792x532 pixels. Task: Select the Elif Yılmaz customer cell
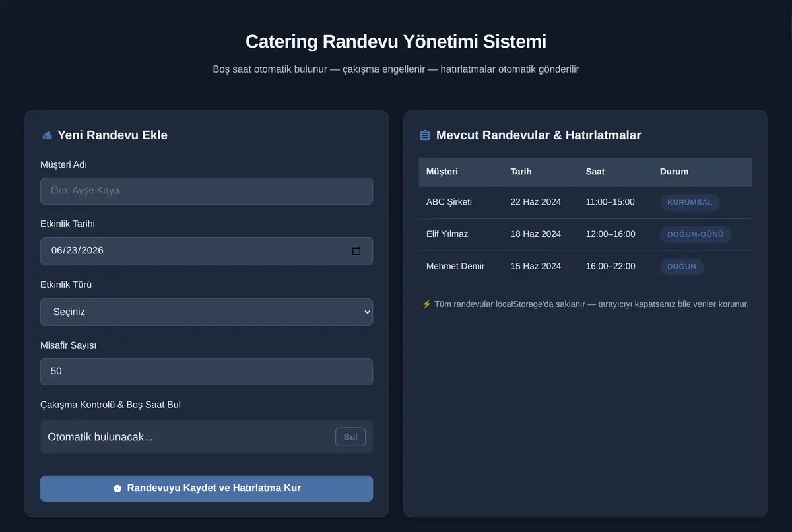click(447, 234)
